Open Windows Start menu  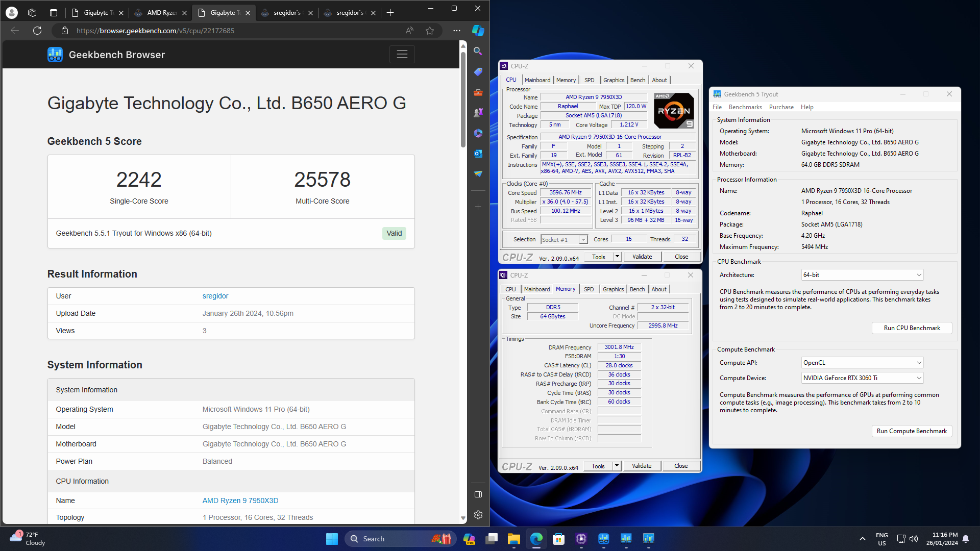(x=332, y=539)
